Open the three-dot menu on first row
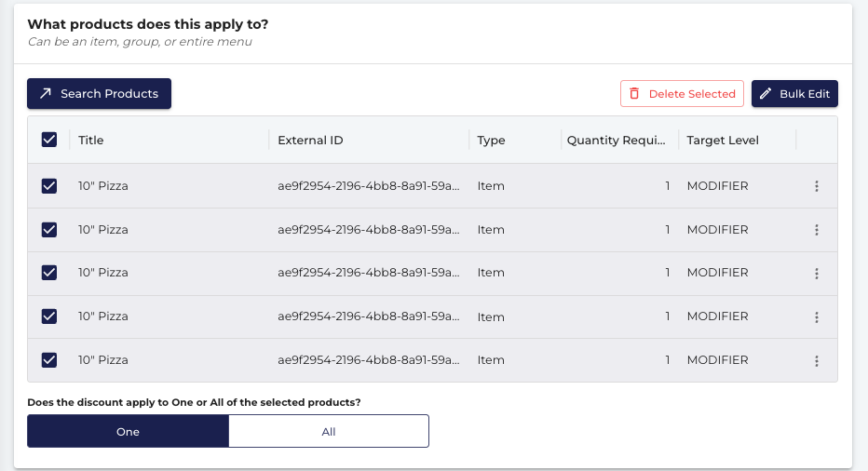868x471 pixels. (817, 186)
